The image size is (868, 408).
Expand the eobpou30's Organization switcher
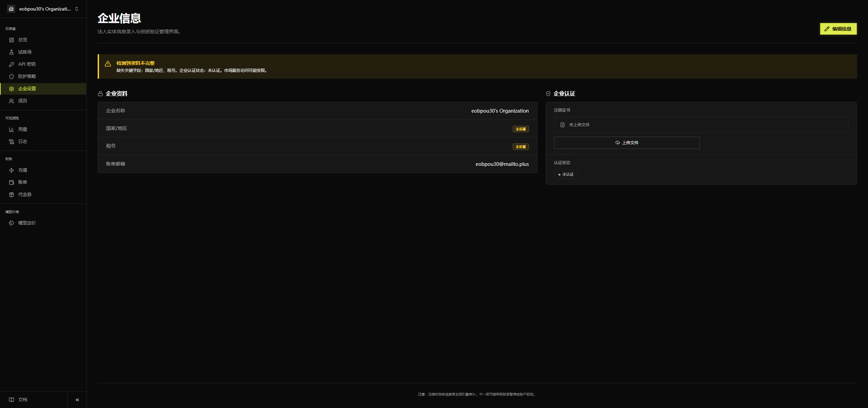(x=43, y=9)
